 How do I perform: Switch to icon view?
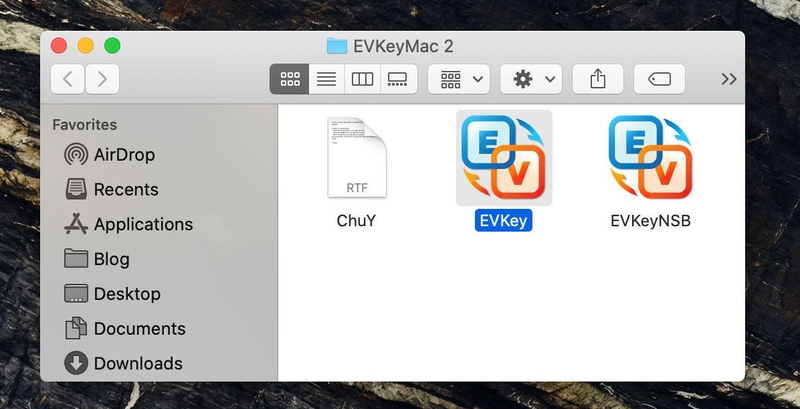pyautogui.click(x=289, y=79)
